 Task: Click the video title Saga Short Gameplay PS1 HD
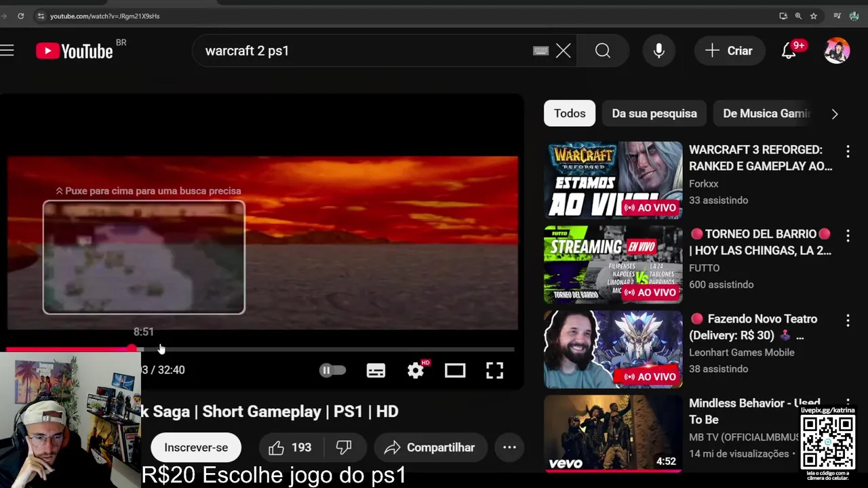tap(270, 411)
